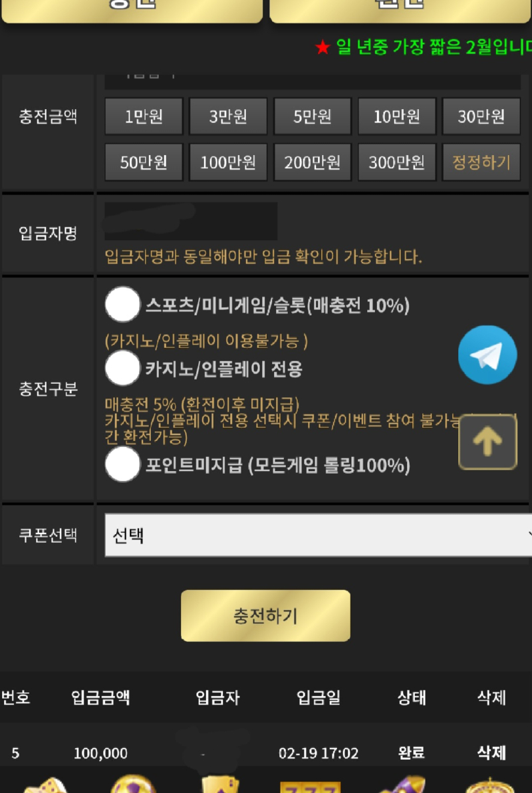Tap the roulette wheel icon at bottom right

tap(489, 785)
